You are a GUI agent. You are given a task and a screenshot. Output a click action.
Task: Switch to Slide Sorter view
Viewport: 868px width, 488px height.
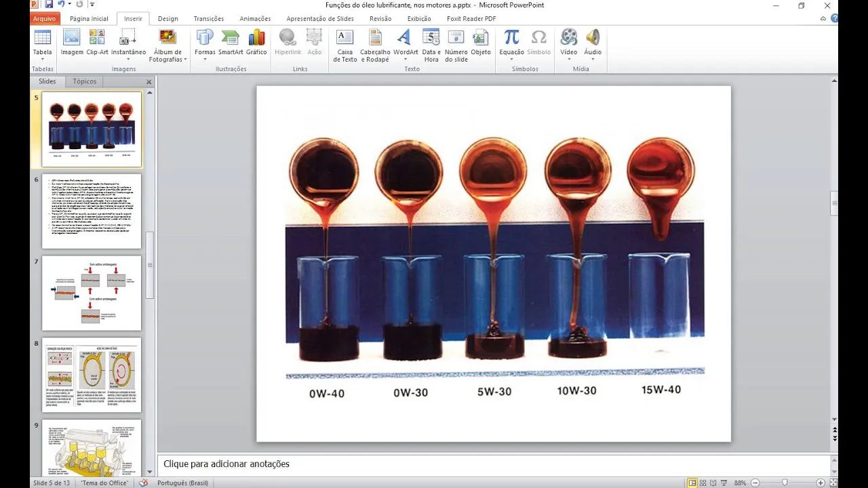coord(704,483)
